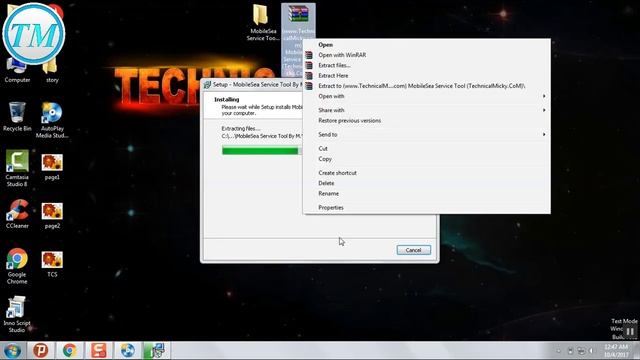Screen dimensions: 640x360
Task: Open Properties from the context menu
Action: (427, 207)
